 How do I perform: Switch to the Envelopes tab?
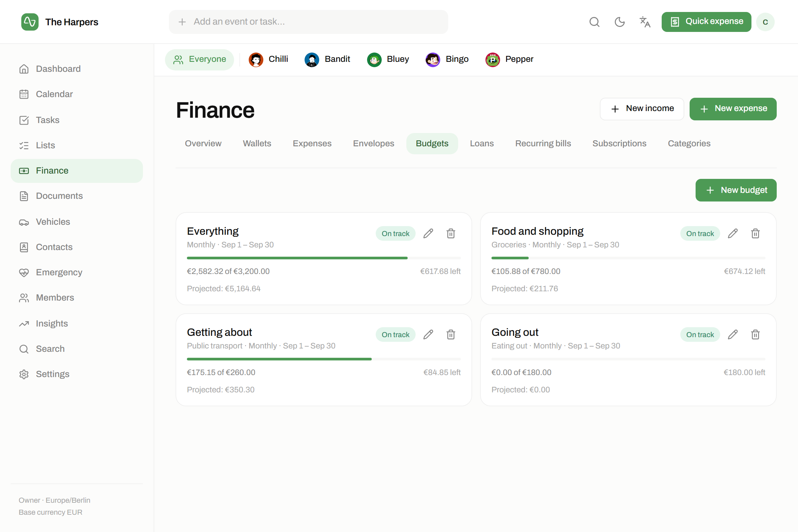click(373, 144)
